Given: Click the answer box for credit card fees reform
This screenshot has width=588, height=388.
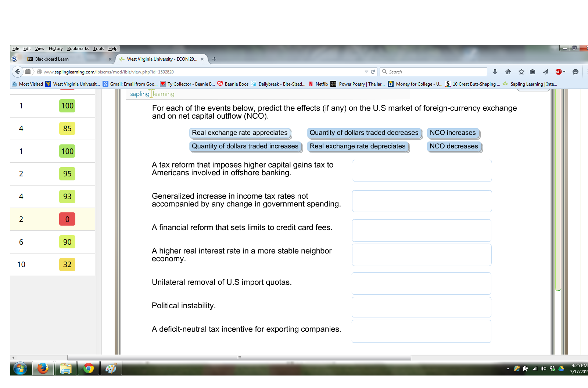Looking at the screenshot, I should (422, 230).
